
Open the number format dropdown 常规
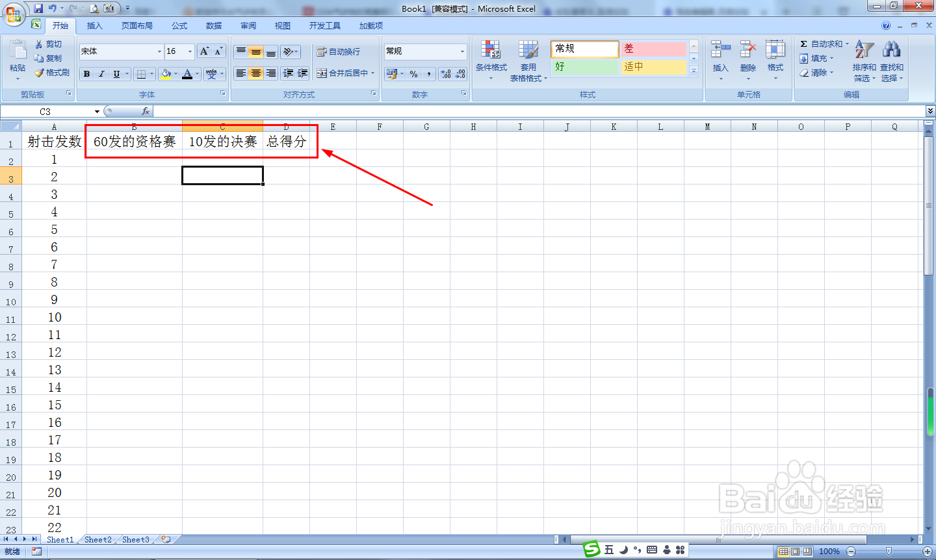pyautogui.click(x=462, y=51)
